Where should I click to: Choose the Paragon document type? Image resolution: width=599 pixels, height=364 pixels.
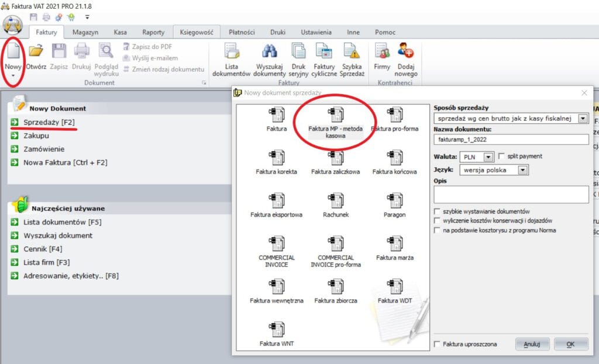pos(394,203)
